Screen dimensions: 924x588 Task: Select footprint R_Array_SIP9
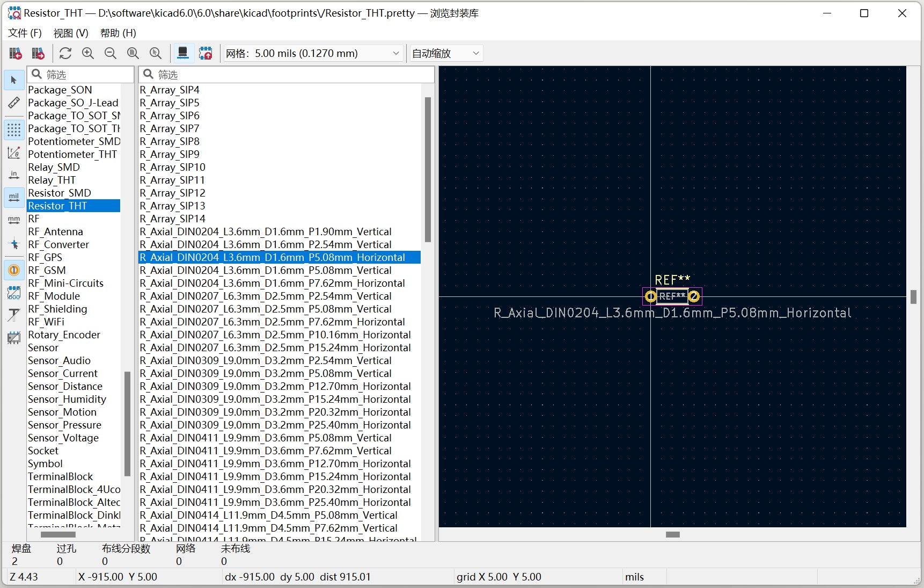click(x=280, y=154)
